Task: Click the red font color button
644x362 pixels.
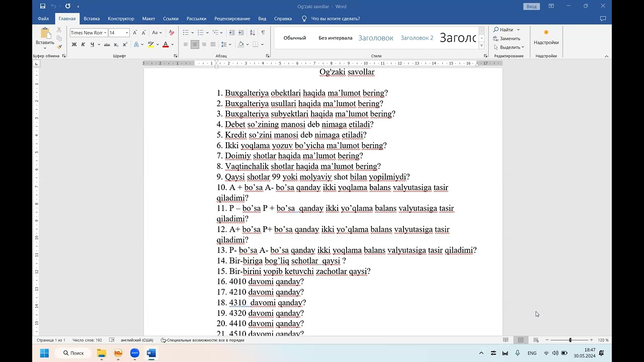Action: 166,45
